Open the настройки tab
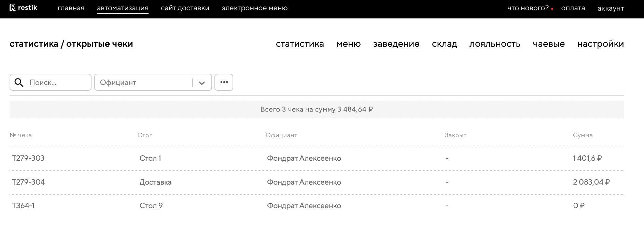The width and height of the screenshot is (644, 230). point(600,44)
